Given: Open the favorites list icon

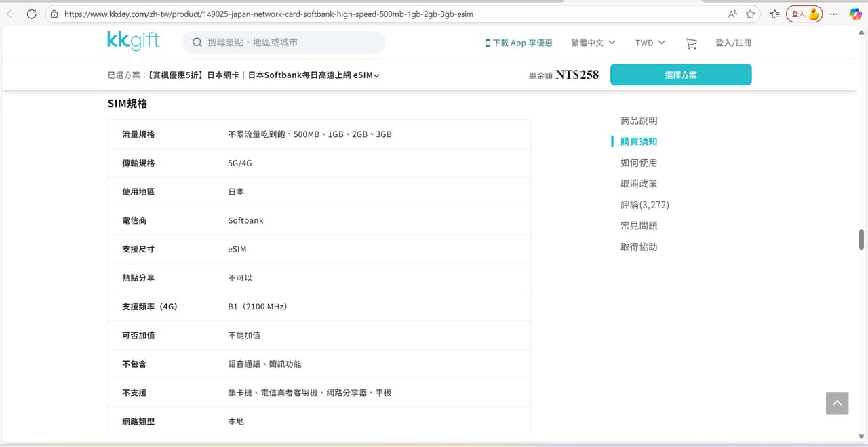Looking at the screenshot, I should click(774, 14).
